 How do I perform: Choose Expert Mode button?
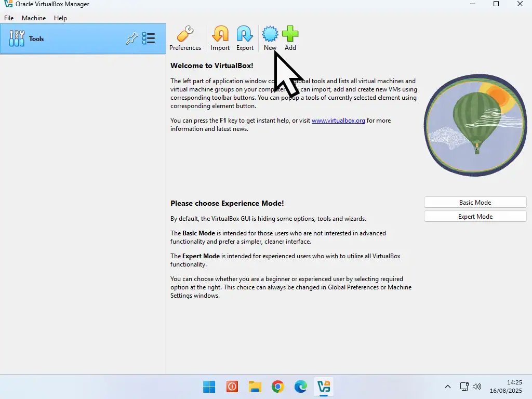click(x=475, y=217)
